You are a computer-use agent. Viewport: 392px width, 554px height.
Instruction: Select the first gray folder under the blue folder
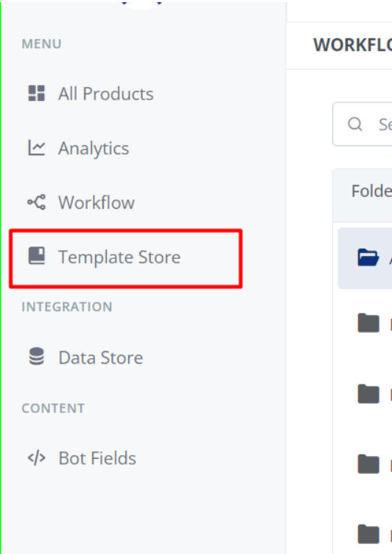click(368, 323)
